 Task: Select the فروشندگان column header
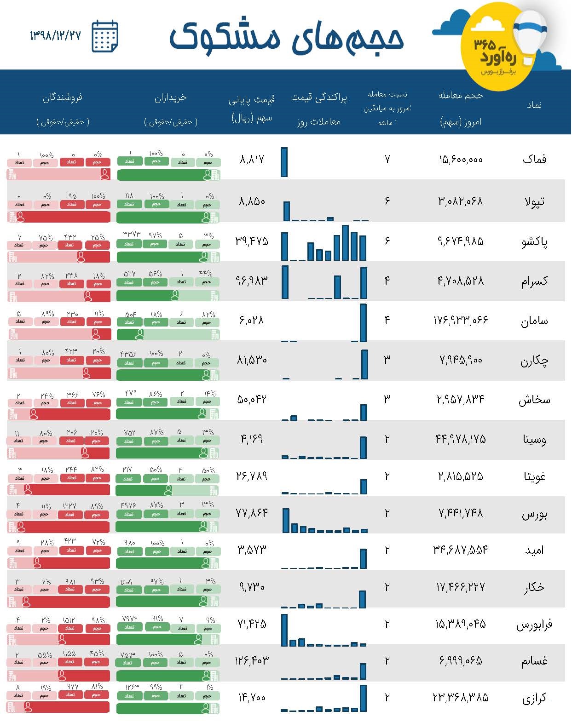coord(62,109)
